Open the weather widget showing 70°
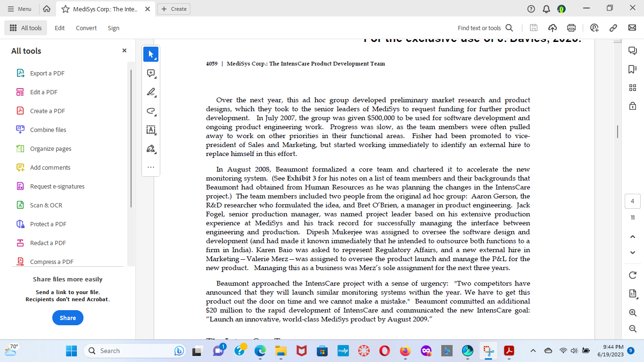Viewport: 644px width, 362px height. click(11, 350)
